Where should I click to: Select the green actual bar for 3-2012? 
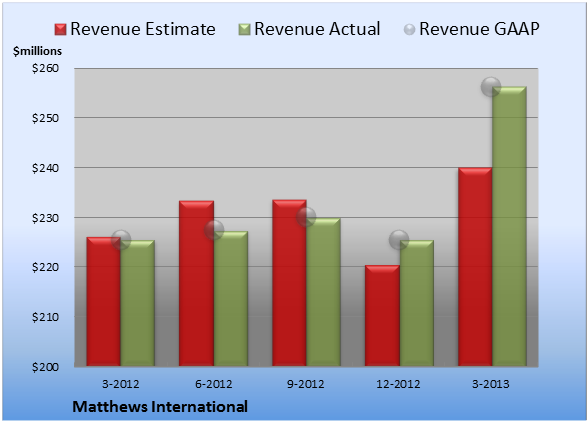point(138,303)
